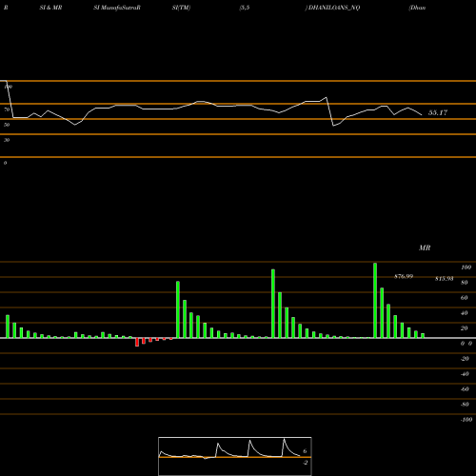Click the "-40" MR axis label
Screen dimensions: 476x476
[x=465, y=374]
